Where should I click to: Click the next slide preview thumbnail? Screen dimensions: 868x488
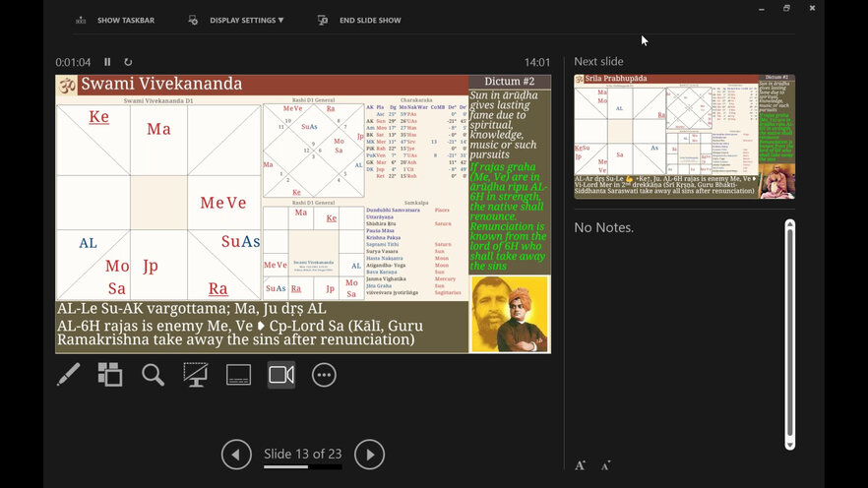click(684, 137)
